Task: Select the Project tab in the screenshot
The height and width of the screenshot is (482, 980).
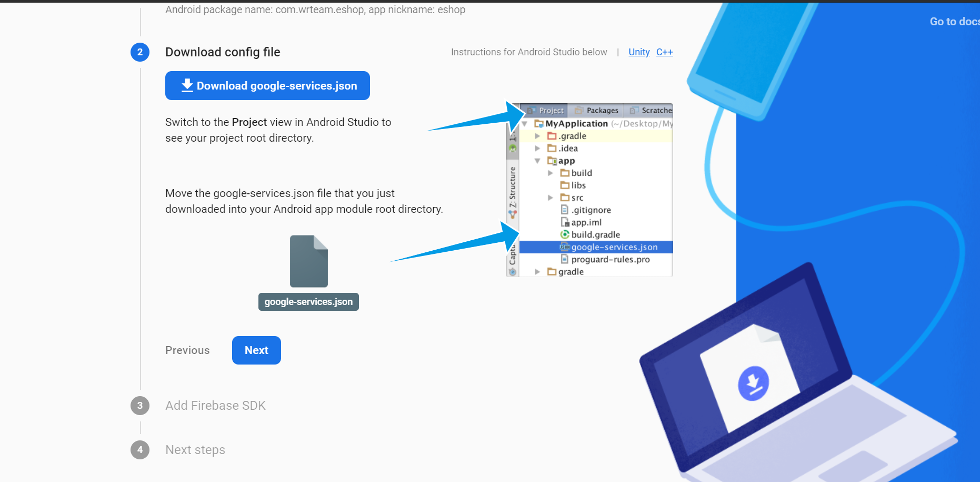Action: (x=546, y=111)
